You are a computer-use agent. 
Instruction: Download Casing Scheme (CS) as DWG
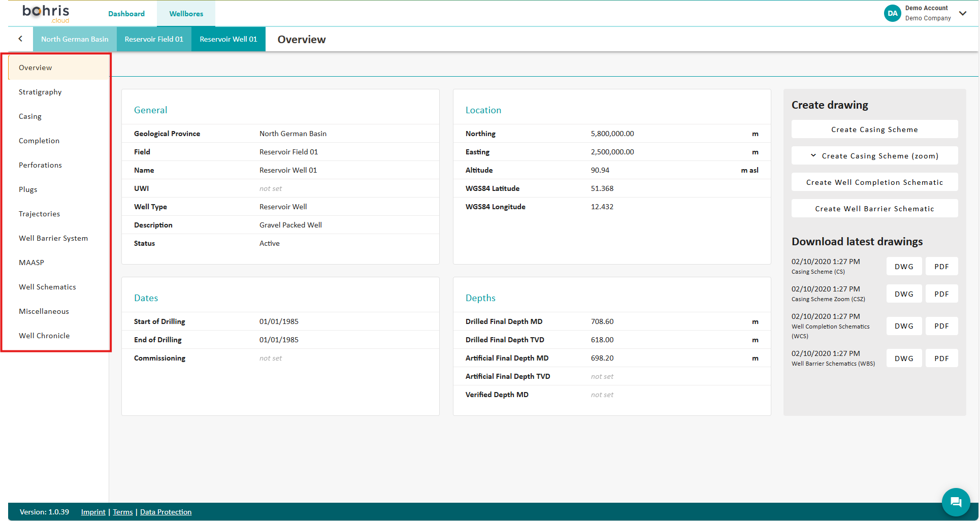903,267
